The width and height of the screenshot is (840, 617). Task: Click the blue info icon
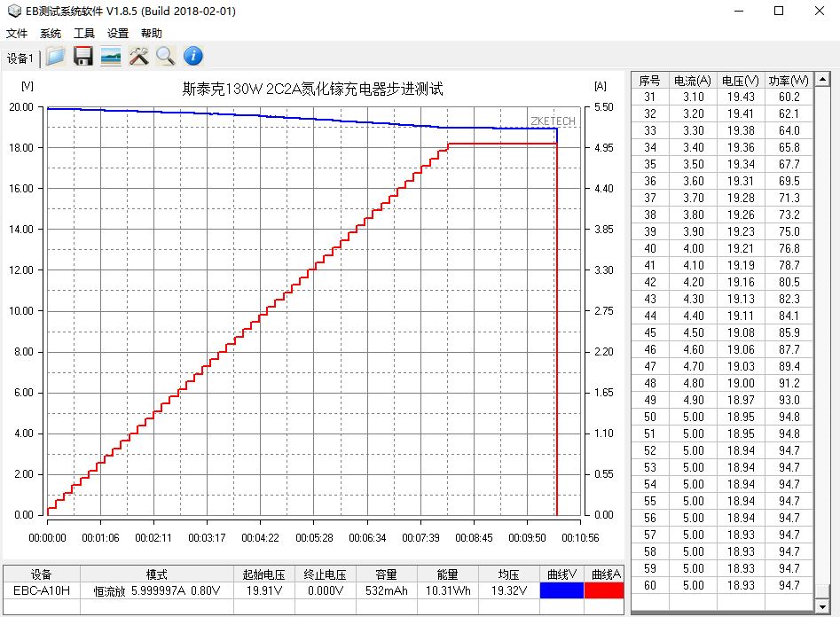193,57
